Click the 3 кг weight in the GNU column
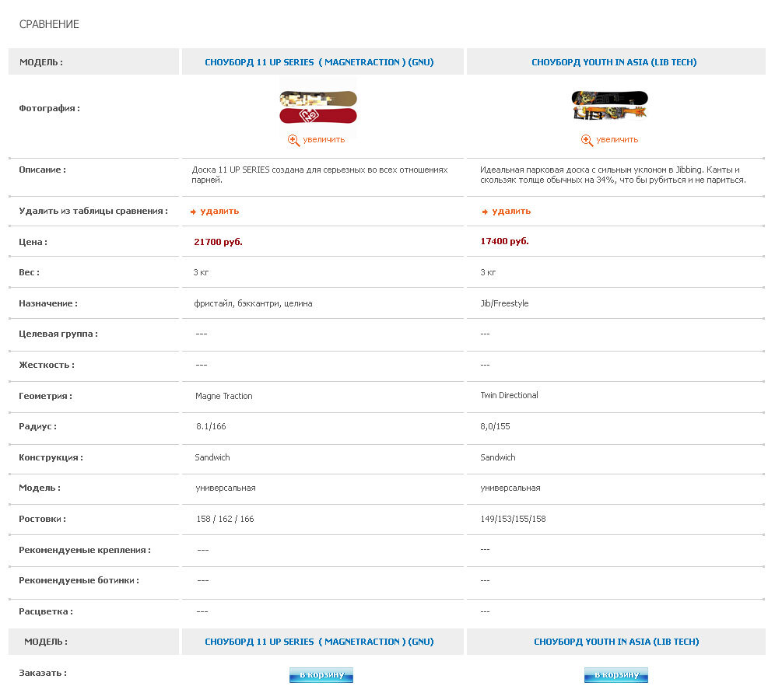 202,273
